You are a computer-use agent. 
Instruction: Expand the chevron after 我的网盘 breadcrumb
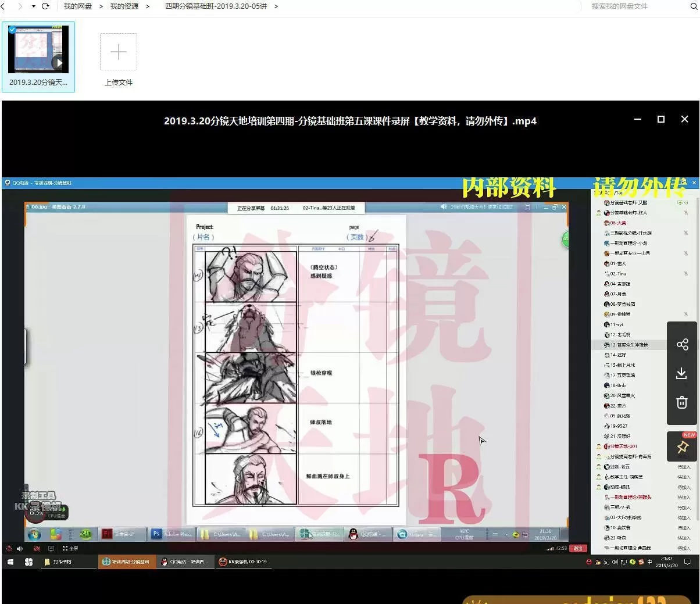101,6
